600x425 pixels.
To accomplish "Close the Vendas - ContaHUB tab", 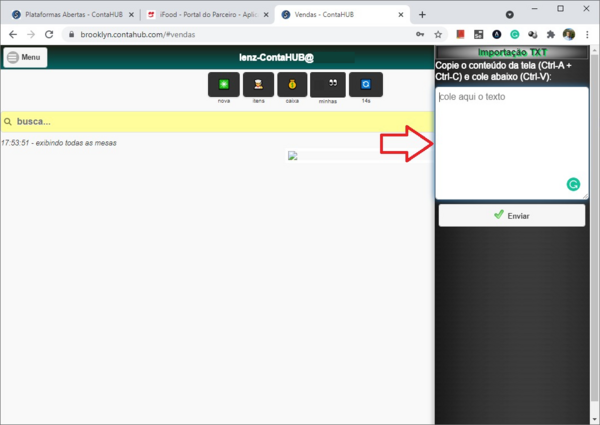I will (x=401, y=15).
